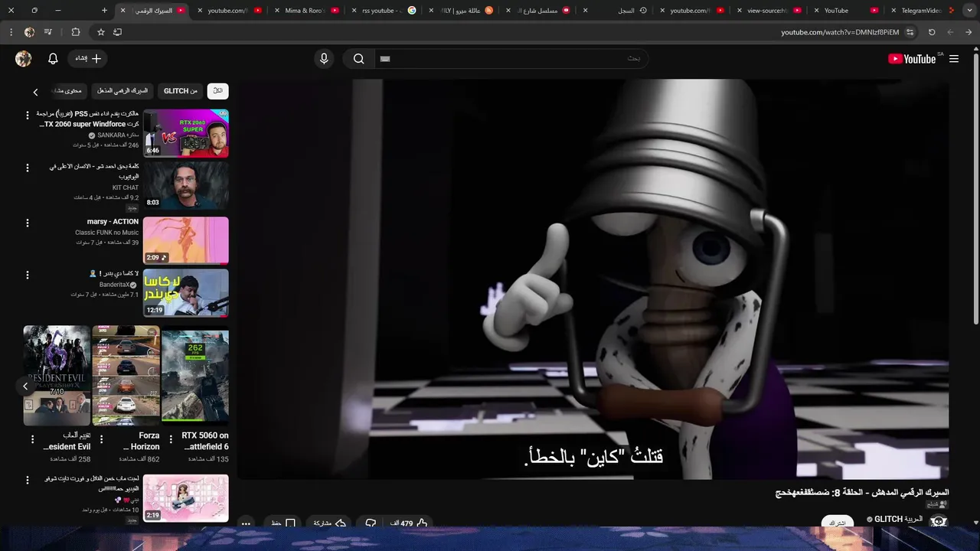Open RTX 2060 Super vs PS5 thumbnail
Screen dimensions: 980x551
185,133
